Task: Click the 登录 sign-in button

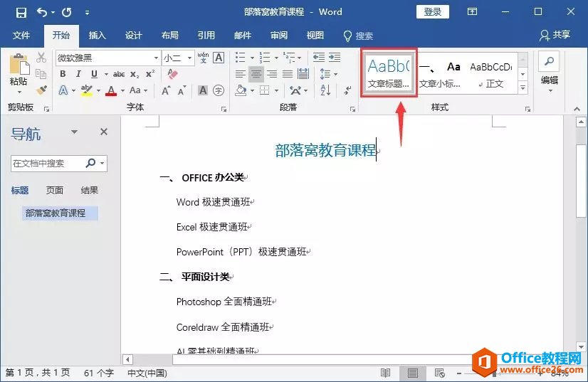Action: [x=433, y=12]
